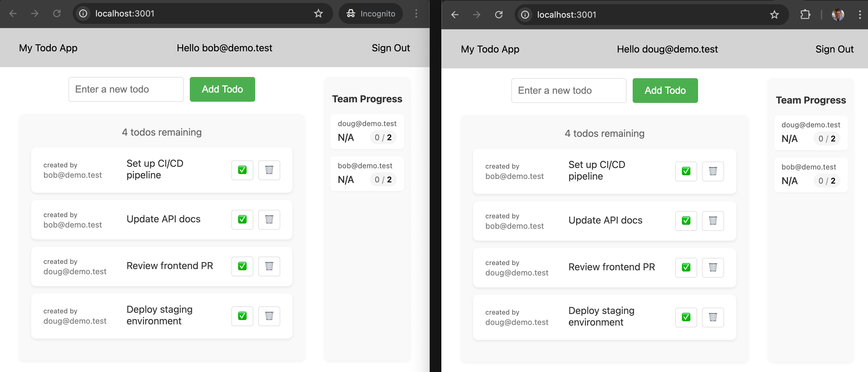
Task: Click the bookmark star in bob's browser window
Action: click(x=318, y=13)
